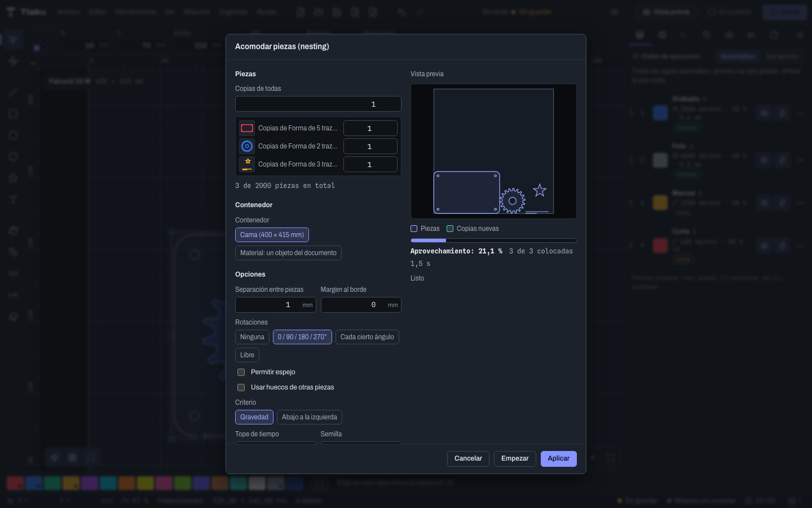
Task: Click the Aplicar button
Action: click(559, 459)
